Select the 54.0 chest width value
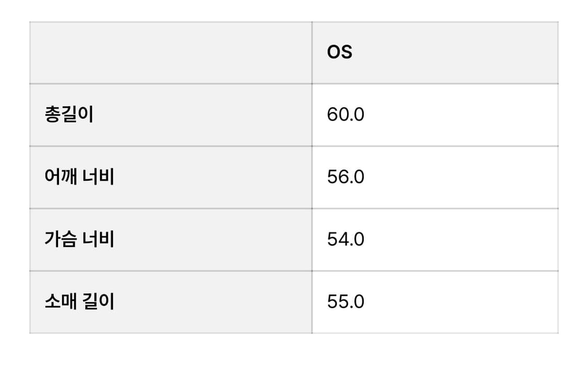Image resolution: width=588 pixels, height=381 pixels. [x=345, y=239]
